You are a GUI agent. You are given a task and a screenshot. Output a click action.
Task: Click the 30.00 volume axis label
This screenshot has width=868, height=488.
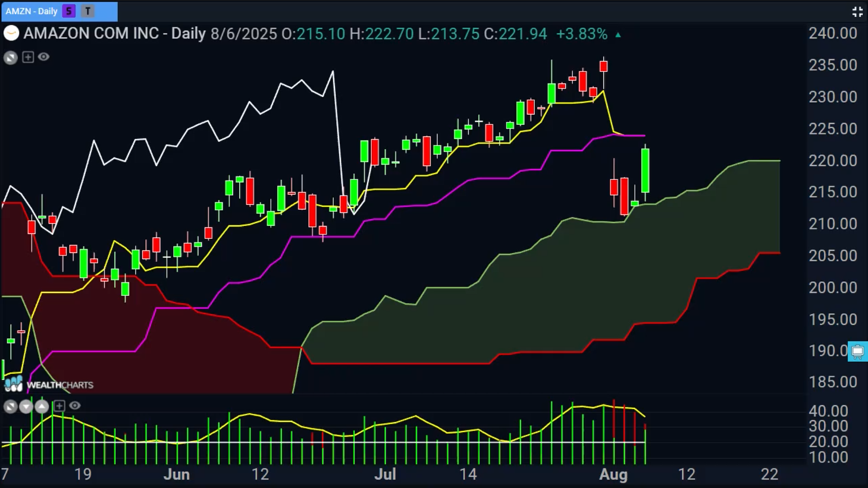click(x=828, y=426)
